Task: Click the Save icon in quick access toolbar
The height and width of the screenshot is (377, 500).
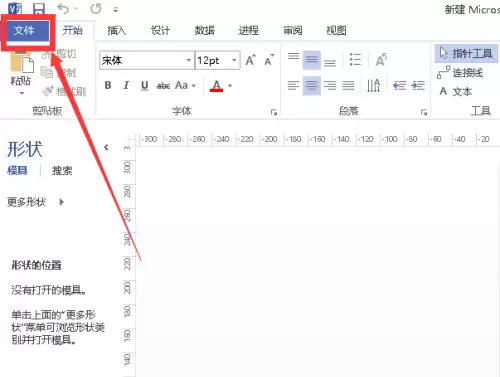Action: (39, 9)
